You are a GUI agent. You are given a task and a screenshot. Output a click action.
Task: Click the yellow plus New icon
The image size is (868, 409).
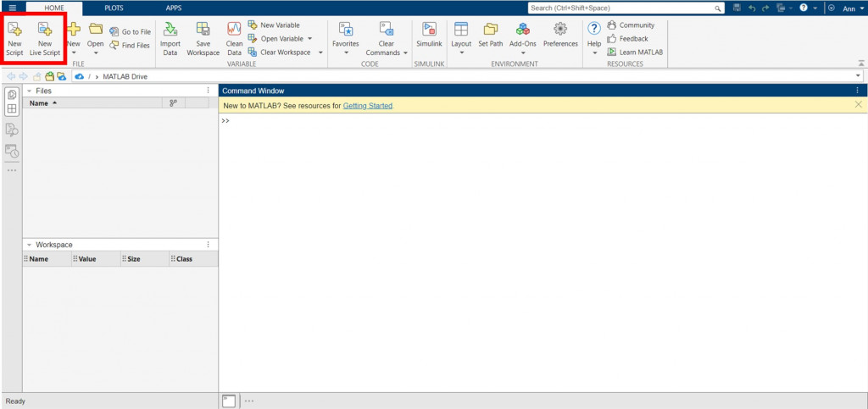pos(74,29)
